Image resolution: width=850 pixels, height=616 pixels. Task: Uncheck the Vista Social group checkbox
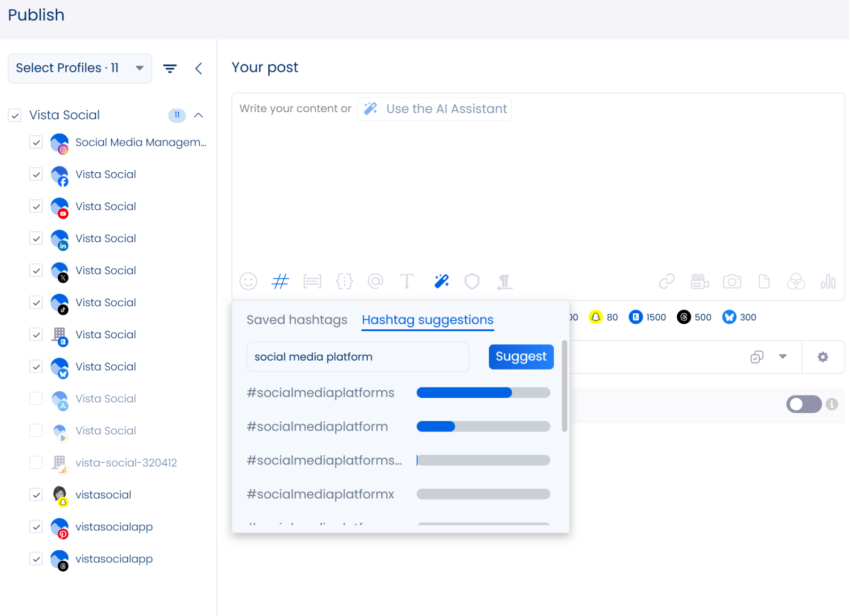[x=15, y=115]
